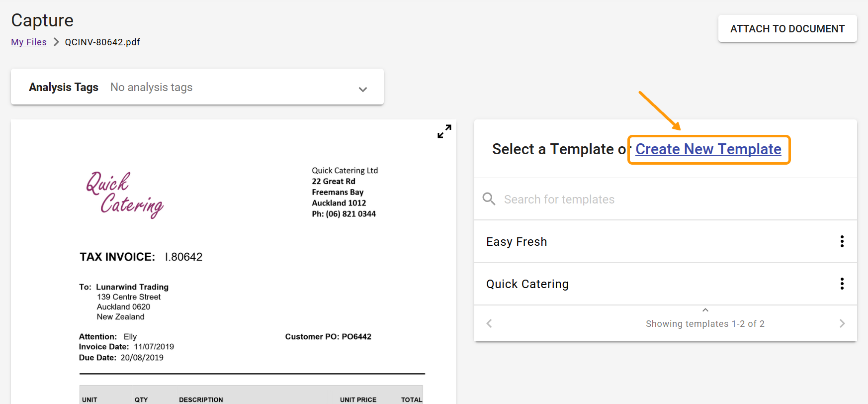
Task: Go to the next page of templates
Action: [842, 324]
